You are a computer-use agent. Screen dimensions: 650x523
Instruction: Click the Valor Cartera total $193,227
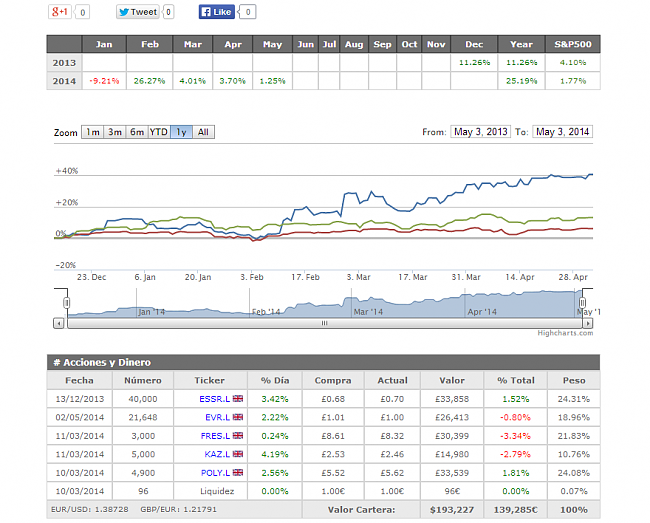452,510
